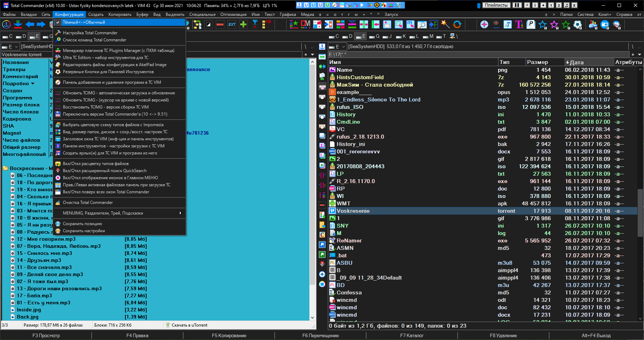The height and width of the screenshot is (340, 644).
Task: Toggle Прав./Левая активная файловая панель
Action: [120, 185]
